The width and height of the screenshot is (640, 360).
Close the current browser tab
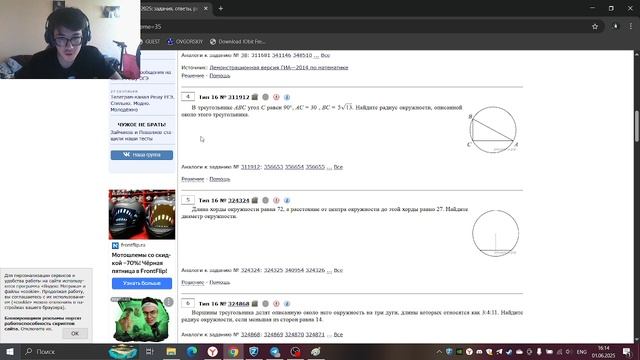coord(206,8)
